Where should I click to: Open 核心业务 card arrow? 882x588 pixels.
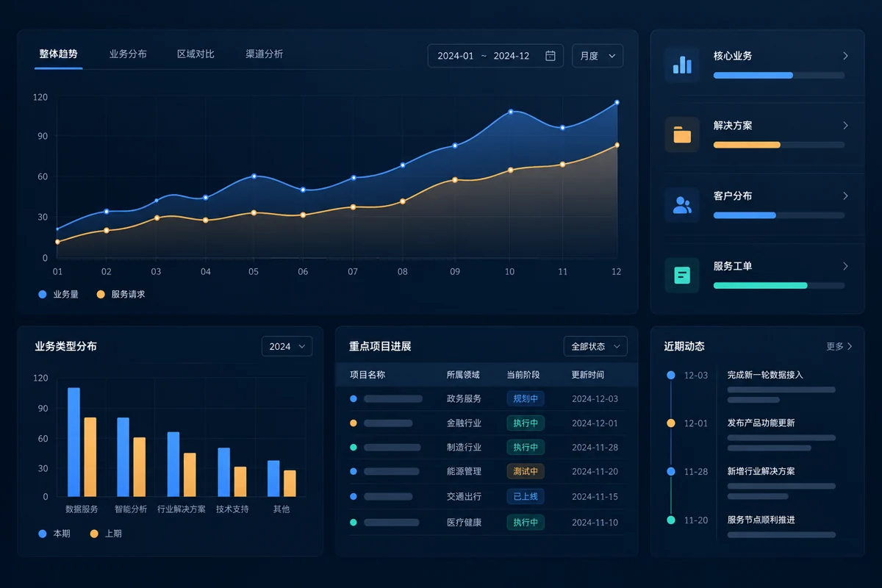pos(845,56)
